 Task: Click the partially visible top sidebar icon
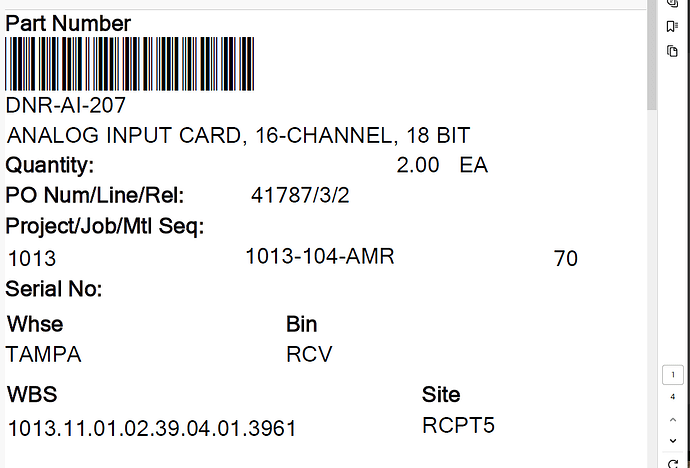pyautogui.click(x=673, y=5)
